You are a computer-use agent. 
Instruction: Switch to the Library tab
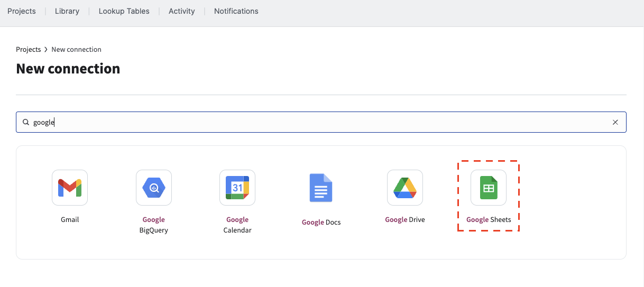[x=67, y=11]
